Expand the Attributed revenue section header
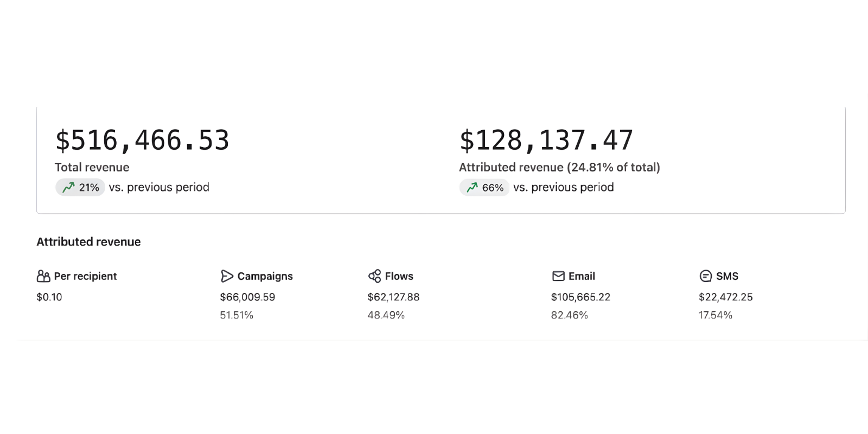Image resolution: width=868 pixels, height=434 pixels. 88,241
